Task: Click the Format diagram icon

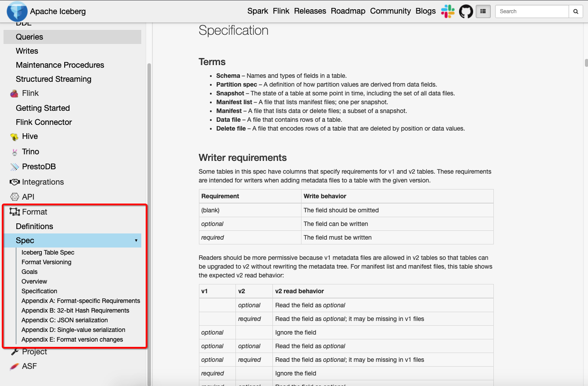Action: [x=15, y=212]
